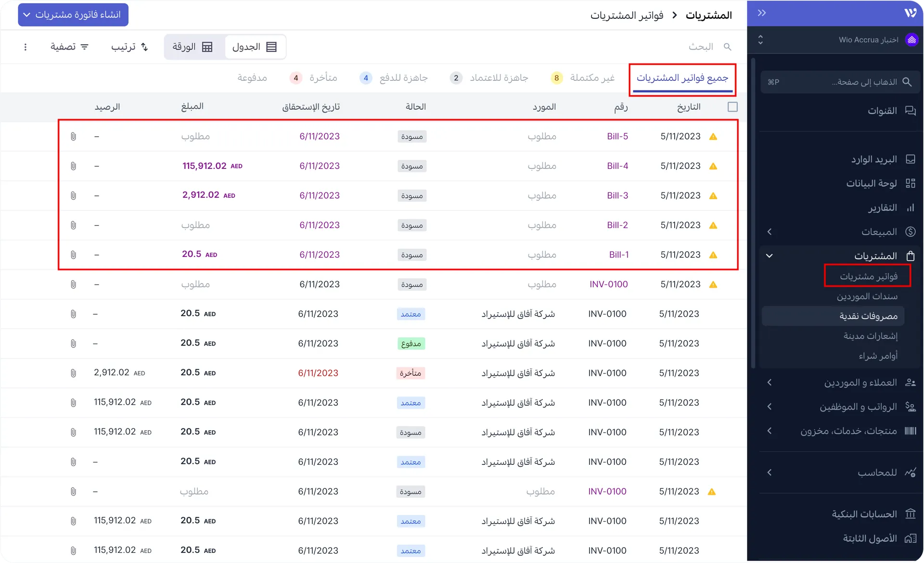Click the paperclip attachment icon on Bill-1 row

73,255
